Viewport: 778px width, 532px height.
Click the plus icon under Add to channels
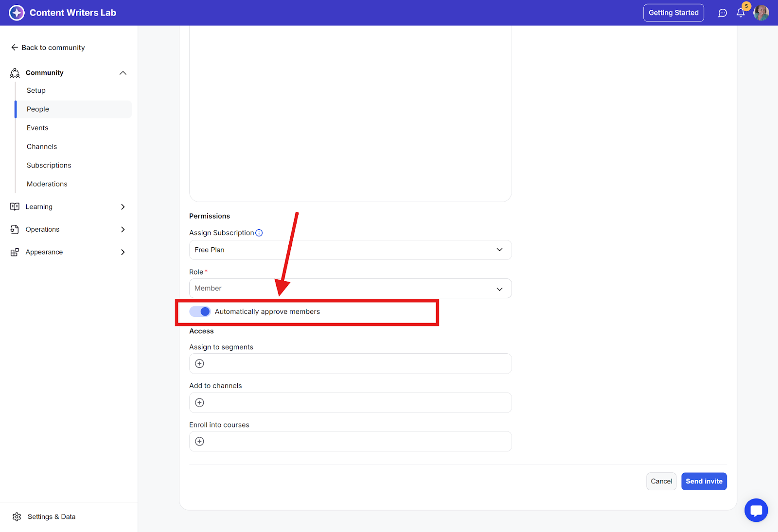tap(199, 402)
